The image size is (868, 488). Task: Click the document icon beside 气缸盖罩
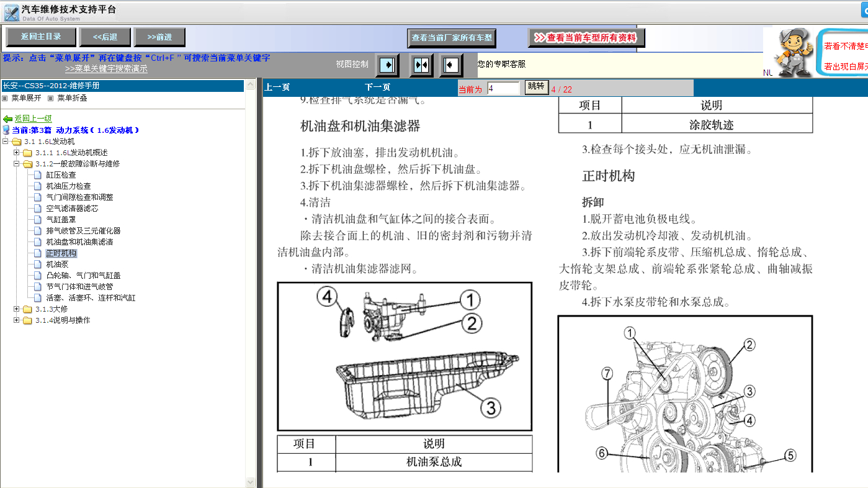(38, 220)
